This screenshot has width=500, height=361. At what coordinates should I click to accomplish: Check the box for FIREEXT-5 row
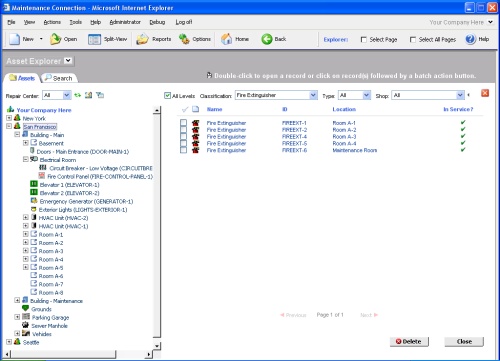[183, 143]
